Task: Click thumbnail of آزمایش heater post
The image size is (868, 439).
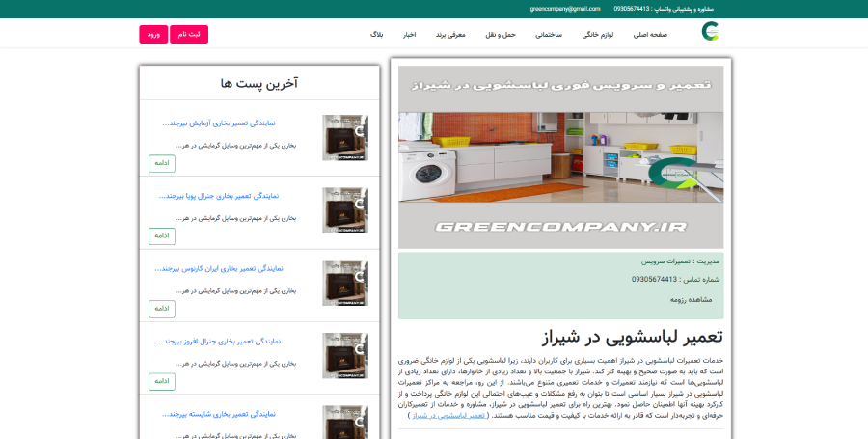Action: [345, 137]
